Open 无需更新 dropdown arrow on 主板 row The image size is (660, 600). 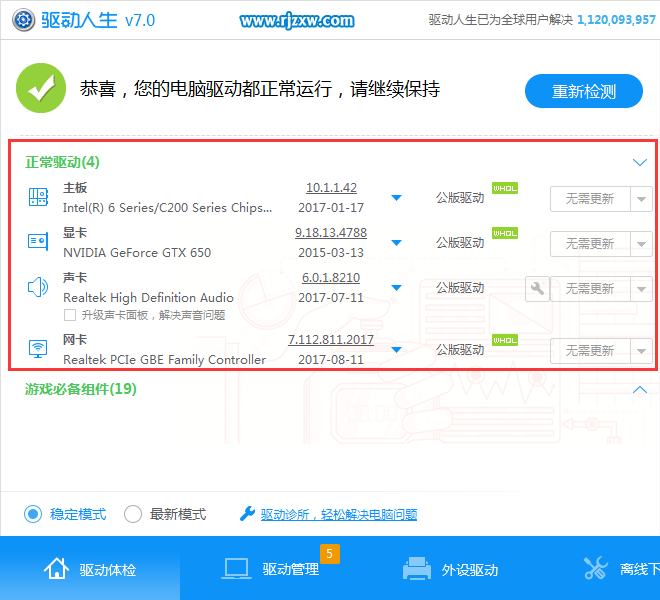(x=641, y=199)
